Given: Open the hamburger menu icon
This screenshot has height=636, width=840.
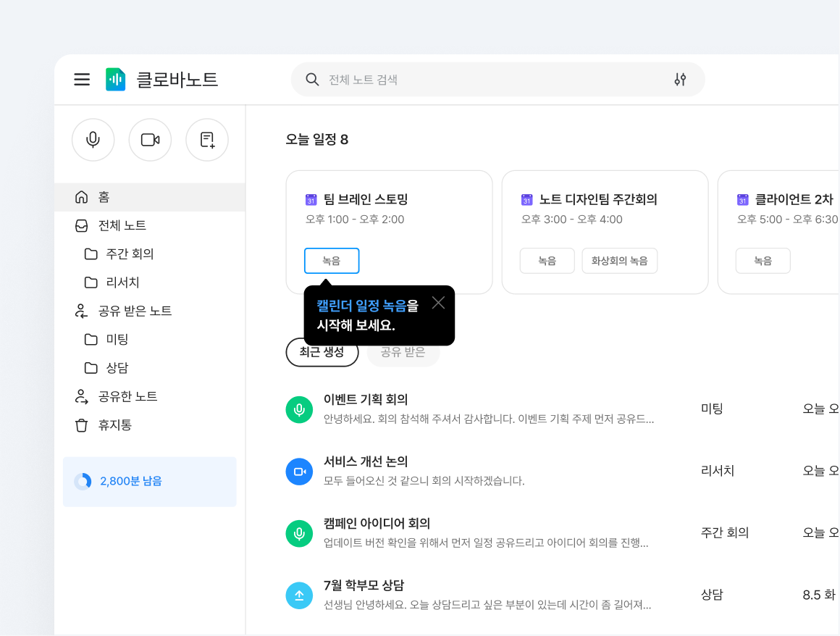Looking at the screenshot, I should (x=82, y=80).
